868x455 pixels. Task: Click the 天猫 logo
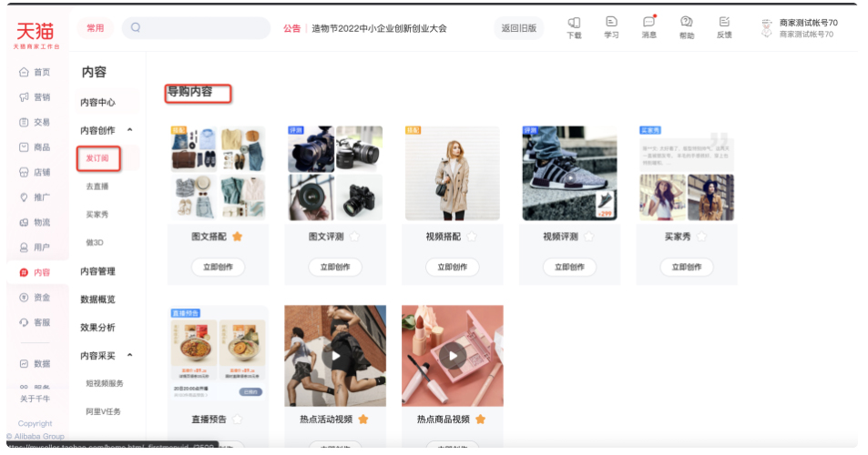(36, 35)
